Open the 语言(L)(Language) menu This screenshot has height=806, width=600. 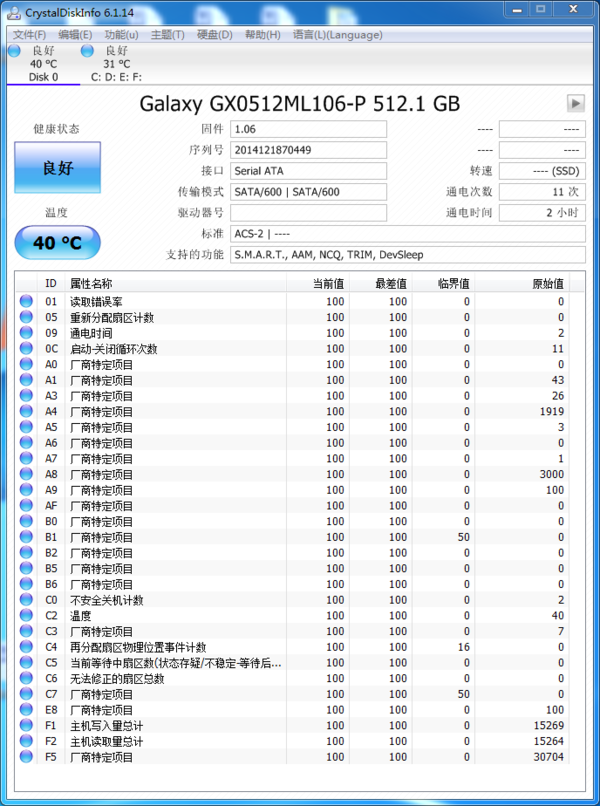tap(338, 35)
